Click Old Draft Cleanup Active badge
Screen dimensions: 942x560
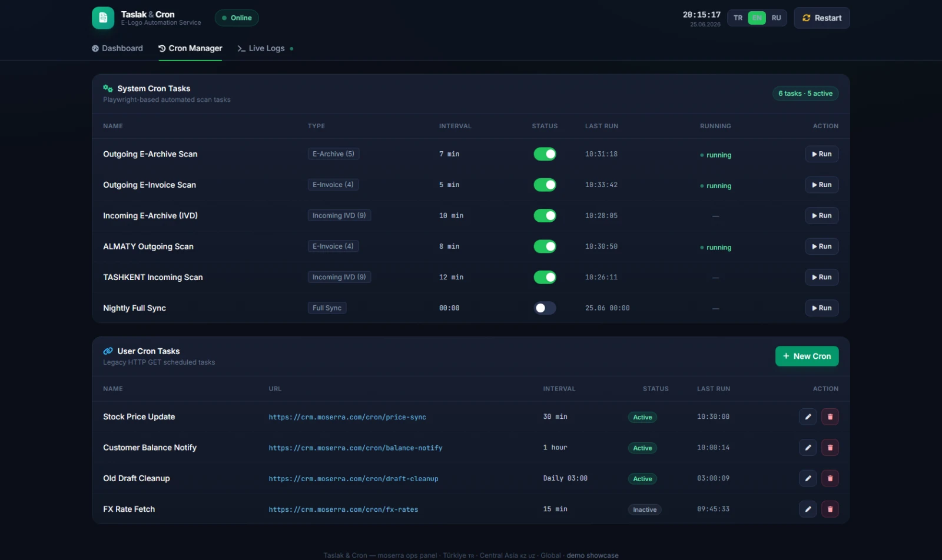[x=642, y=479]
